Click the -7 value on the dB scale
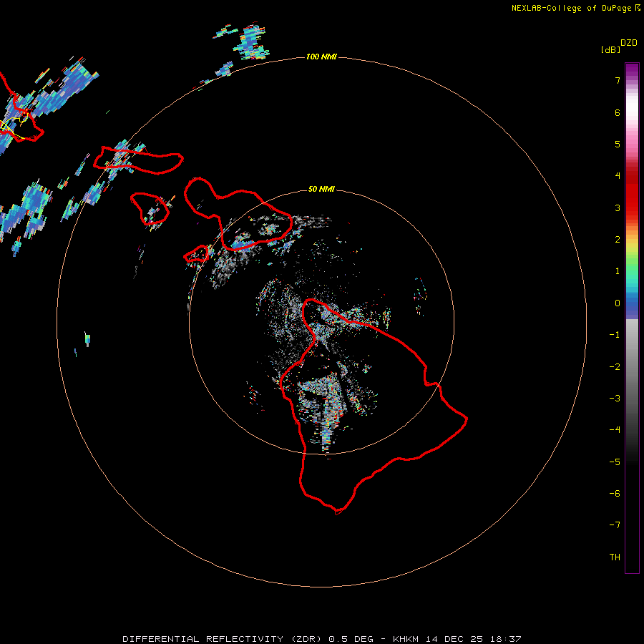Viewport: 644px width, 644px height. [x=615, y=525]
